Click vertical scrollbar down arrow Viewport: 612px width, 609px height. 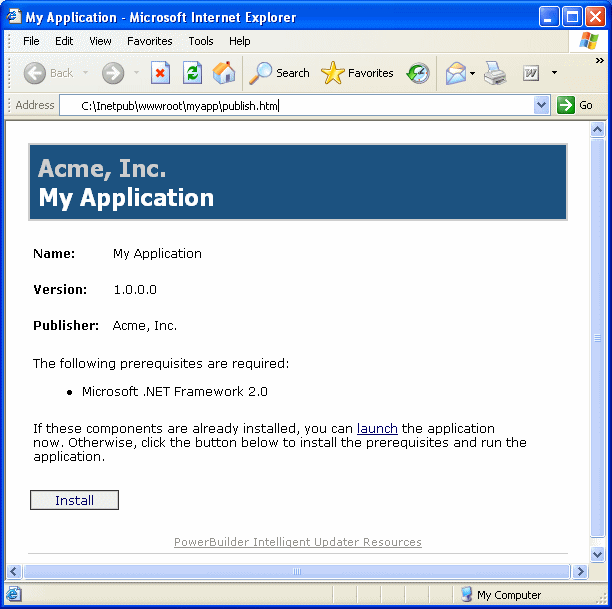click(x=598, y=554)
